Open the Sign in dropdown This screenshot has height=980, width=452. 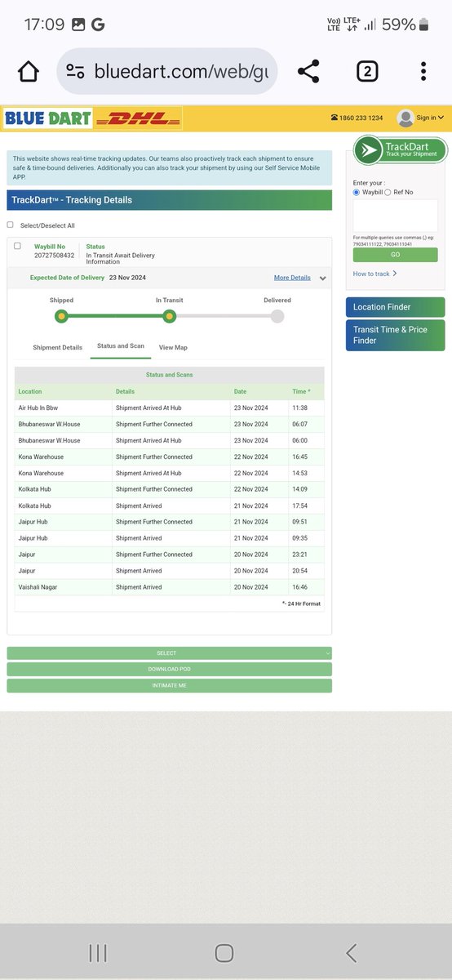click(430, 118)
